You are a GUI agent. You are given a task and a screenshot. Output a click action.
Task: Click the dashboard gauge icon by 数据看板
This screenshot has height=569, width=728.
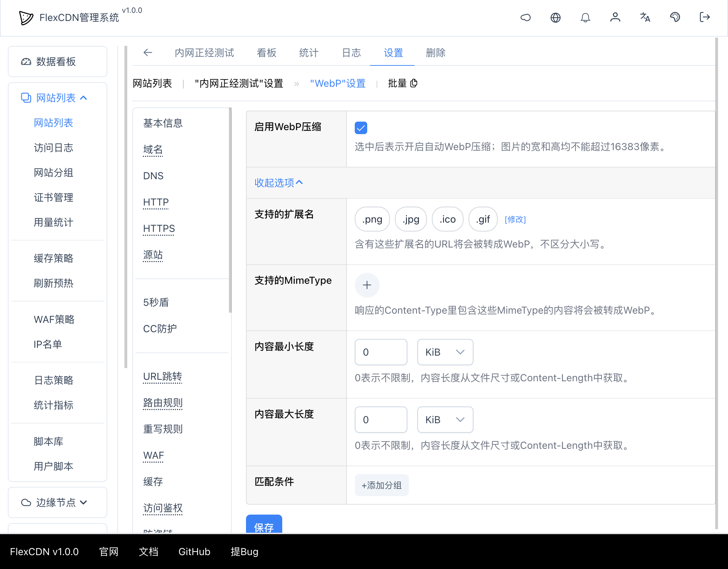[26, 62]
